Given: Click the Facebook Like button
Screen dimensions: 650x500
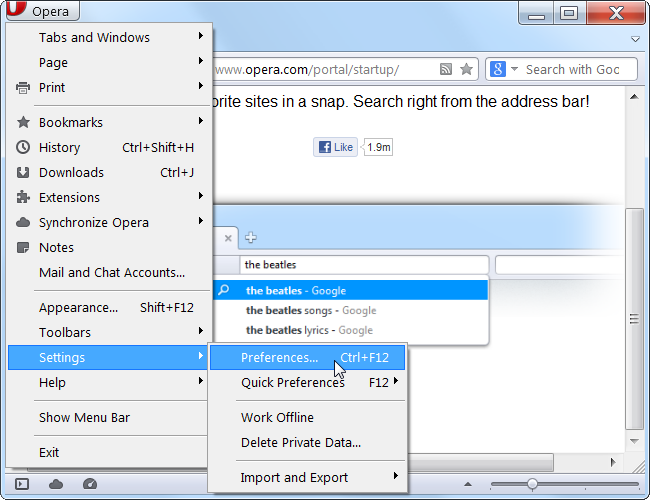Looking at the screenshot, I should [335, 147].
